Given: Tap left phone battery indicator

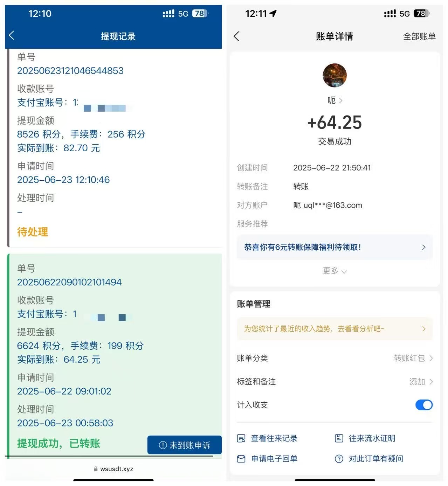Looking at the screenshot, I should pos(200,13).
